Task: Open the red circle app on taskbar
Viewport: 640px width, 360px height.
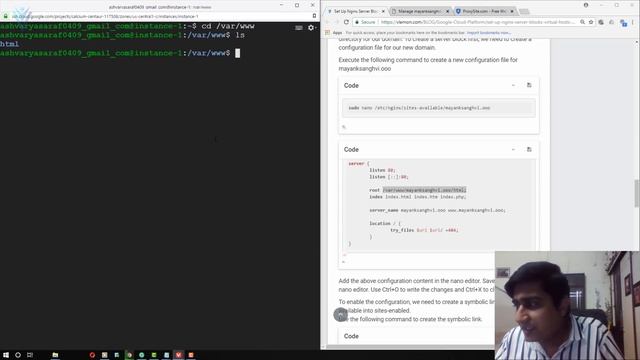Action: (x=92, y=355)
